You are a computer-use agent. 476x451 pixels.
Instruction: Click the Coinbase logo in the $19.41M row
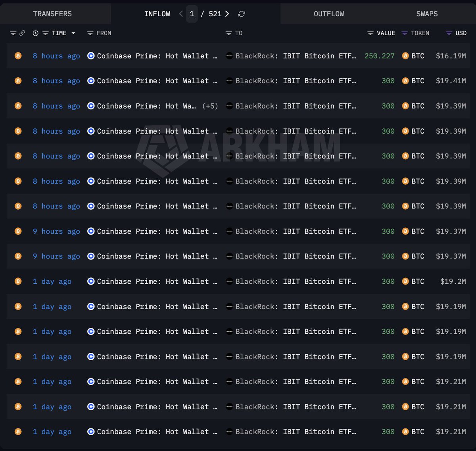point(91,81)
